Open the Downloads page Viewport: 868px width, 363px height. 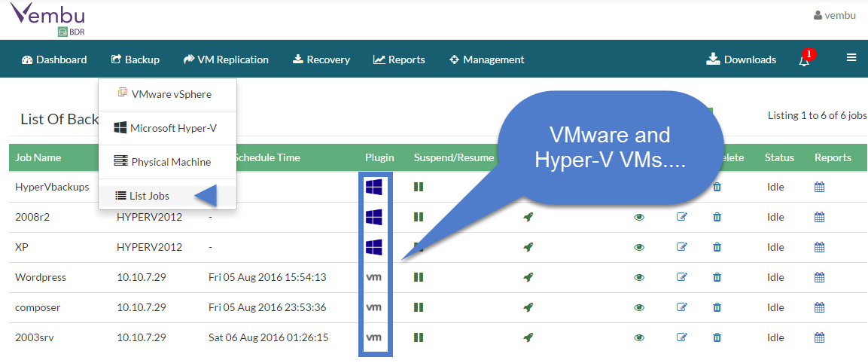(x=742, y=59)
